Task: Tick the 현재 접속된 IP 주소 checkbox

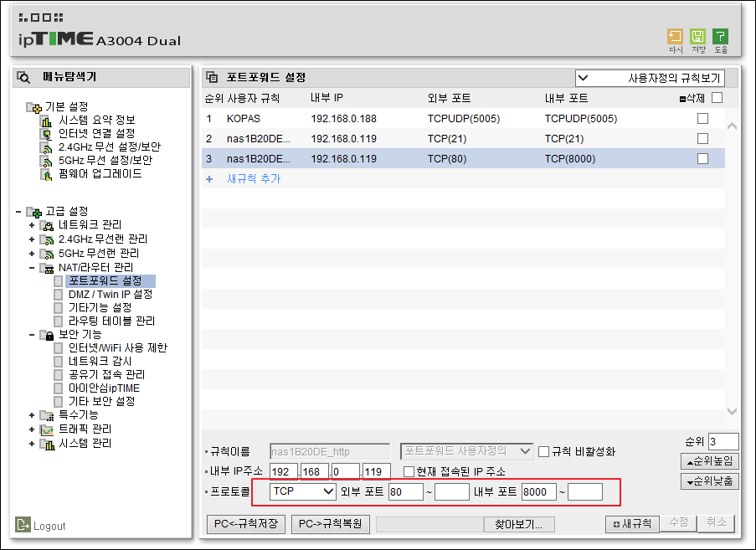Action: [409, 471]
